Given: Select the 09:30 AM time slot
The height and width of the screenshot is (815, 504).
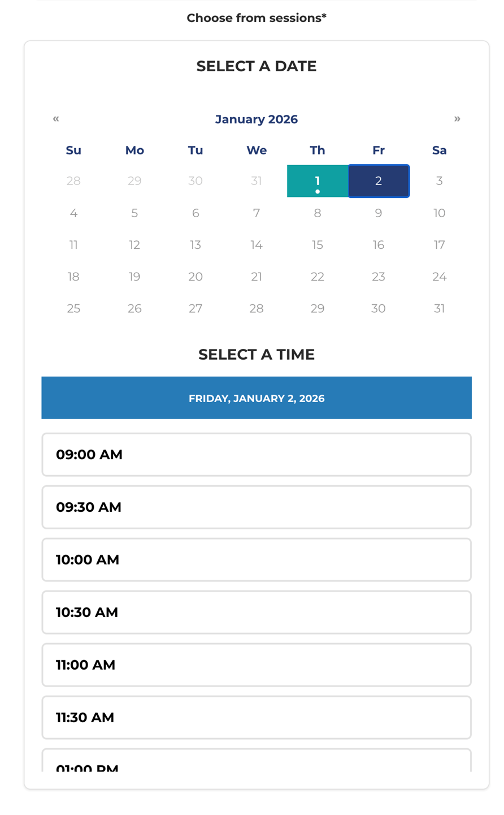Looking at the screenshot, I should 257,507.
